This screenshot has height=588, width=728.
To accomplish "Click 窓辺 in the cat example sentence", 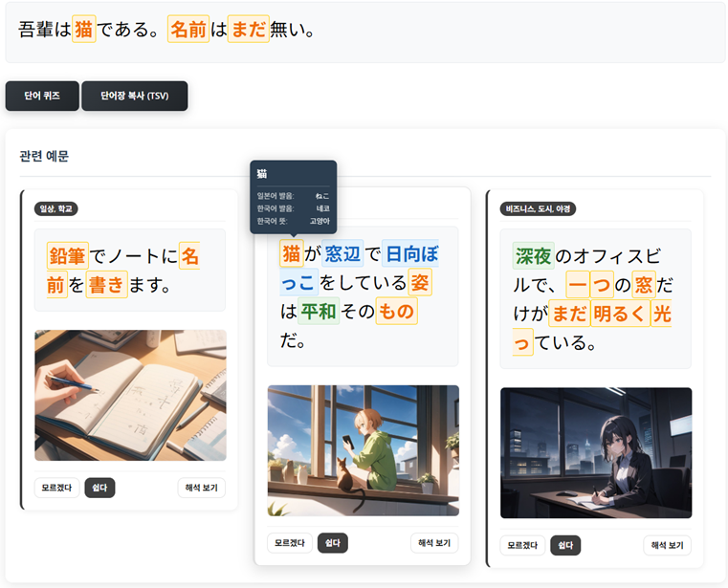I will click(343, 253).
